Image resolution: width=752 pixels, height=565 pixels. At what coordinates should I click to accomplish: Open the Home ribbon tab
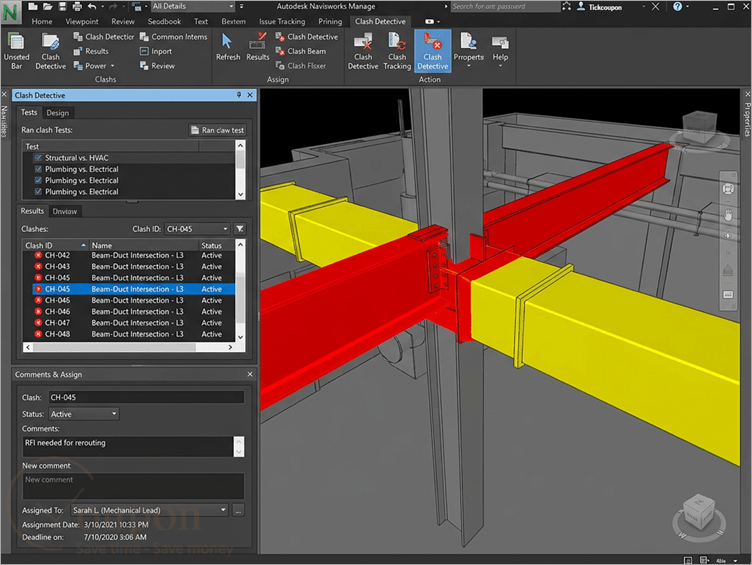tap(42, 22)
